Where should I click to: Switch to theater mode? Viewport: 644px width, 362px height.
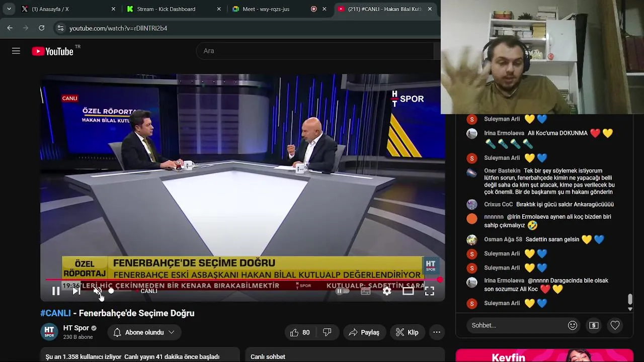pos(408,291)
